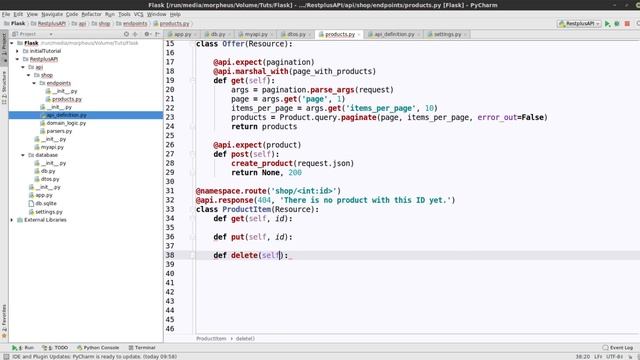Viewport: 640px width, 360px height.
Task: Close the products.py editor tab
Action: [x=359, y=35]
